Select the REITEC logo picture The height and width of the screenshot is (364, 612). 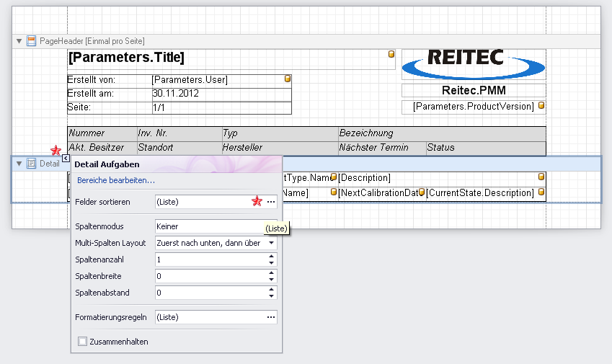[x=473, y=63]
